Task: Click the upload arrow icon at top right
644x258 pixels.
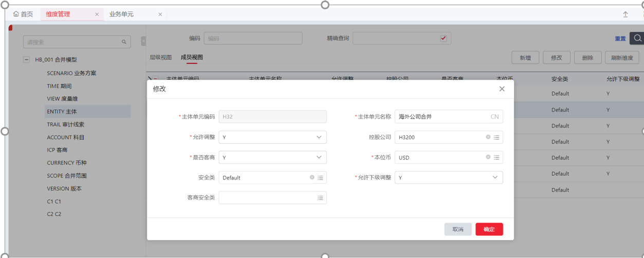Action: point(625,14)
